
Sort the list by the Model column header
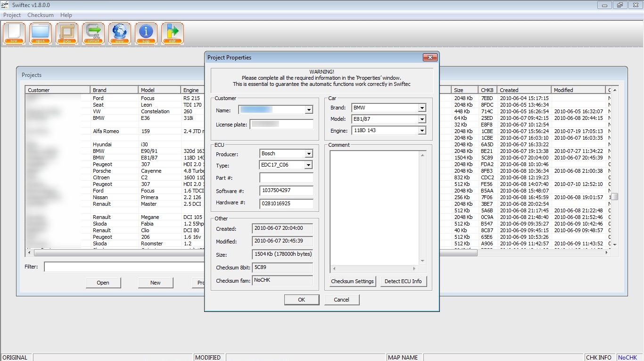click(159, 90)
